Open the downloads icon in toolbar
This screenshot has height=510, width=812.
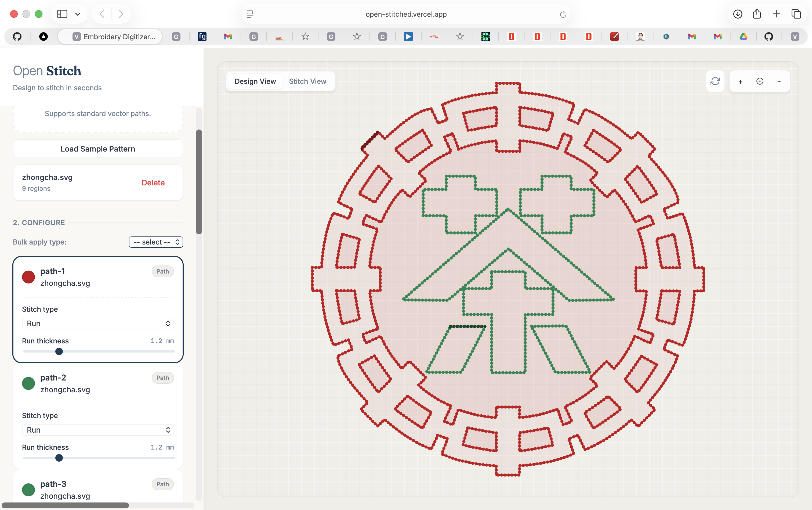[738, 14]
